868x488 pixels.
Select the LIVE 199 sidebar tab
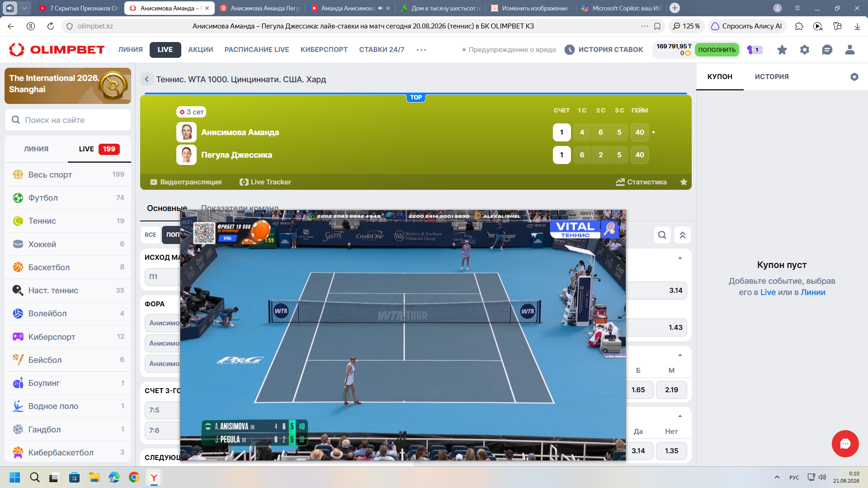99,149
